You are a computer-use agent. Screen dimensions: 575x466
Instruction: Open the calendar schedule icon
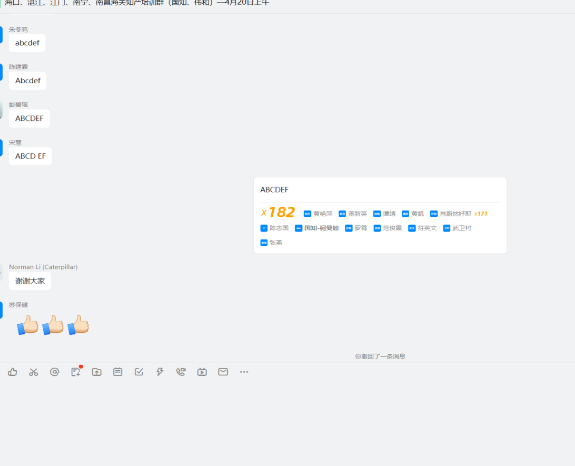tap(117, 372)
